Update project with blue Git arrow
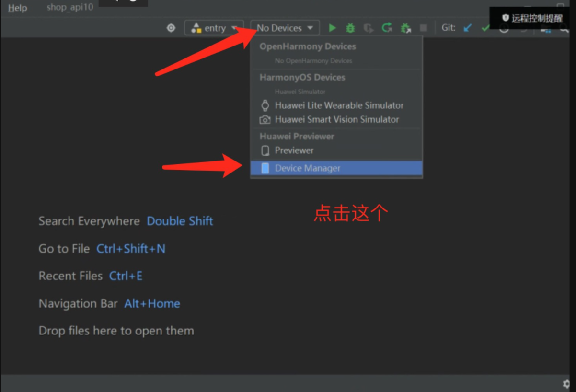Image resolution: width=576 pixels, height=392 pixels. (x=468, y=28)
